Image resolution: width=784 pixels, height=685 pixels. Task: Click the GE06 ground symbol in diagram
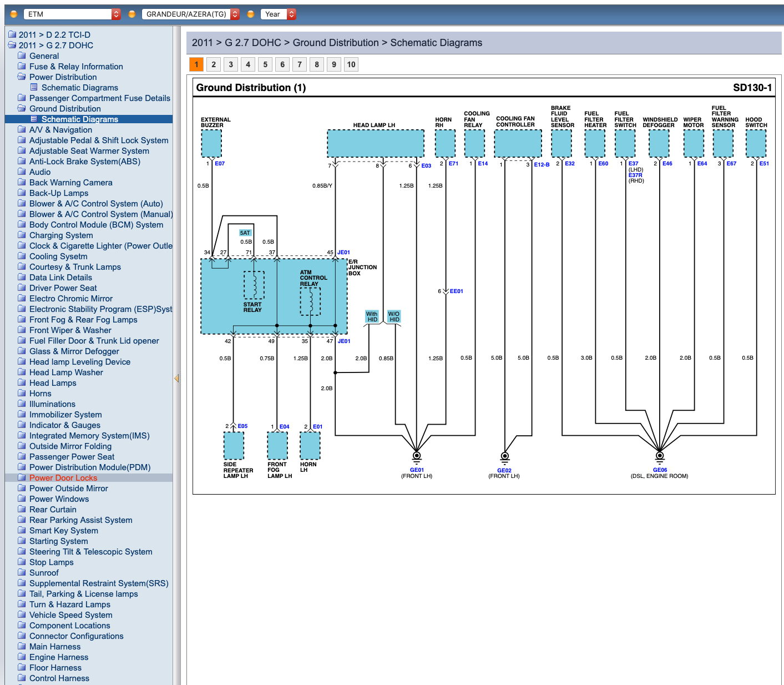(x=660, y=456)
